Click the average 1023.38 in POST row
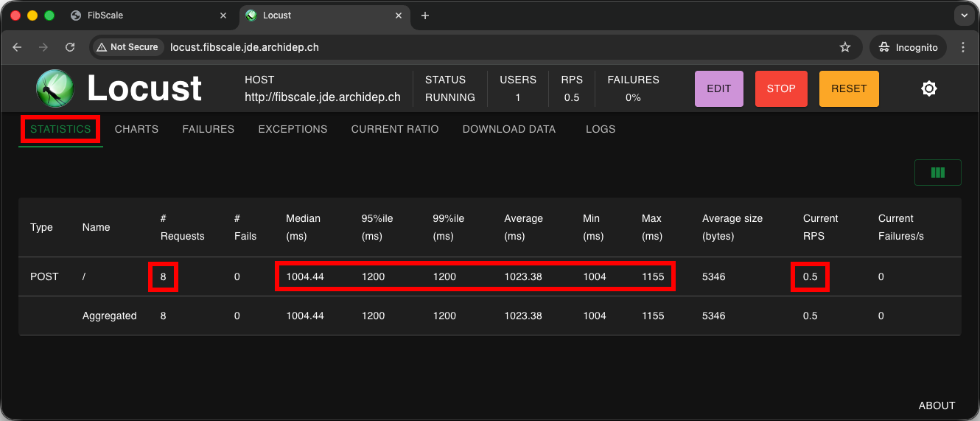The image size is (980, 421). coord(523,276)
